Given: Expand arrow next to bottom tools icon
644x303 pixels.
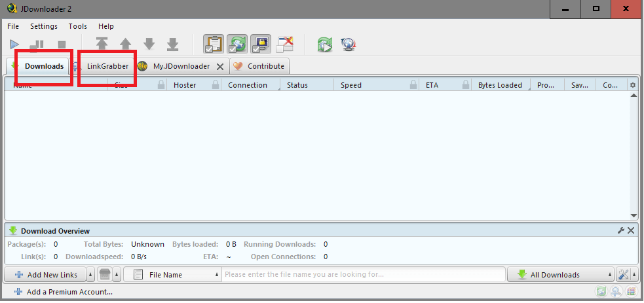Looking at the screenshot, I should [635, 274].
